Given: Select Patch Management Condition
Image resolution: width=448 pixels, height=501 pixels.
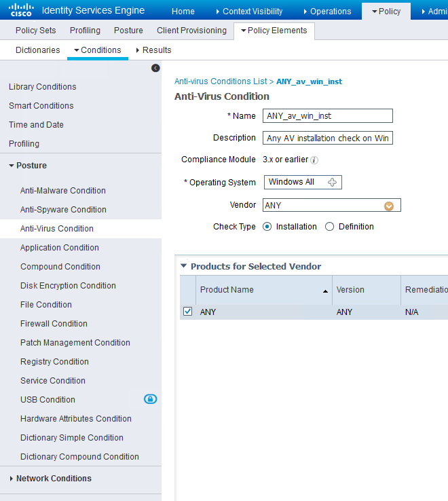Looking at the screenshot, I should click(75, 343).
